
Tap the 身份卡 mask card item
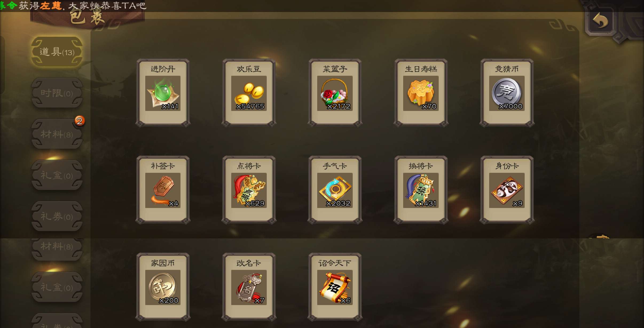click(507, 190)
